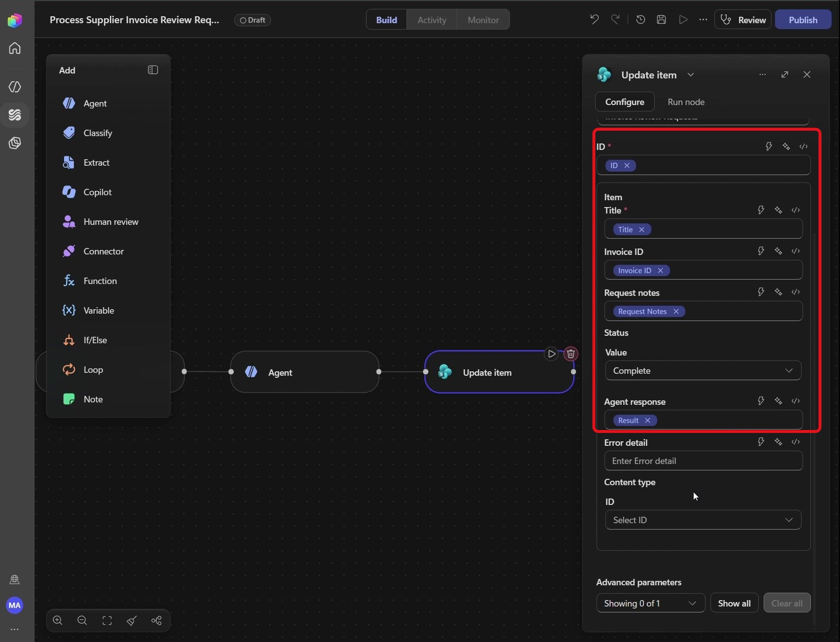
Task: Open the Status Value Complete dropdown
Action: click(x=703, y=371)
